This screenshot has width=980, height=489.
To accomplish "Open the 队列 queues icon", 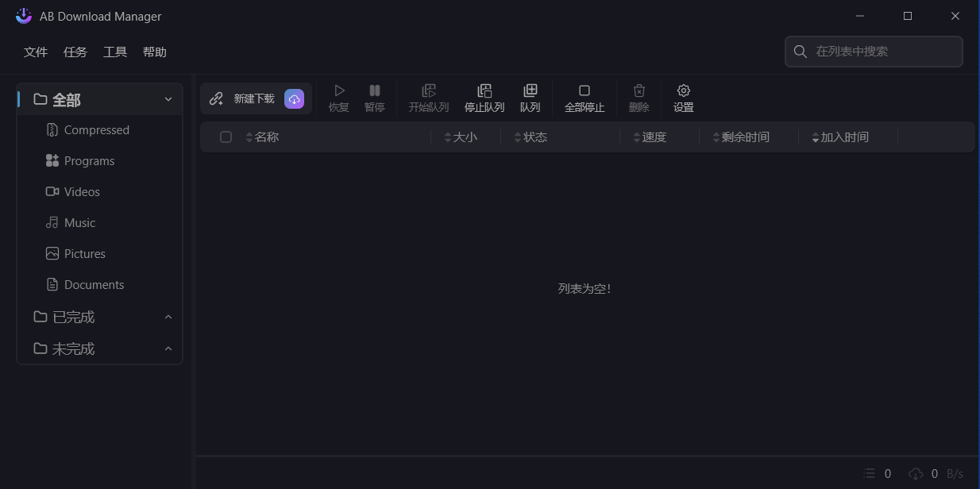I will [x=530, y=90].
